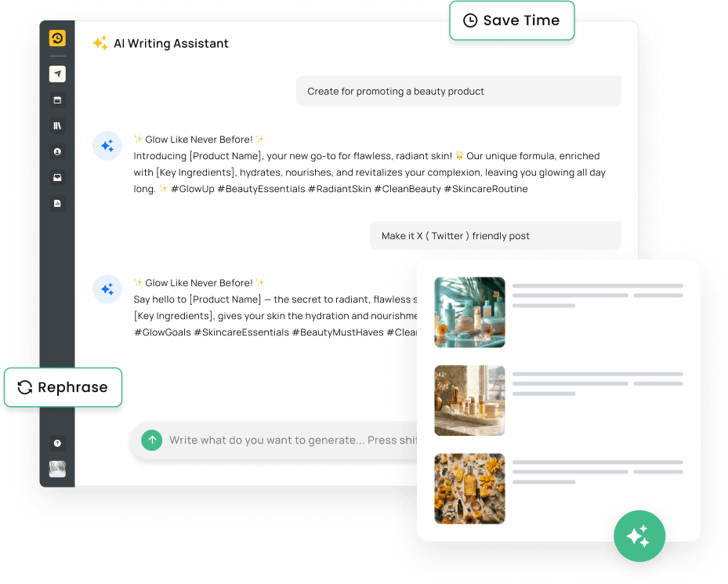
Task: Click the Save Time button
Action: coord(512,20)
